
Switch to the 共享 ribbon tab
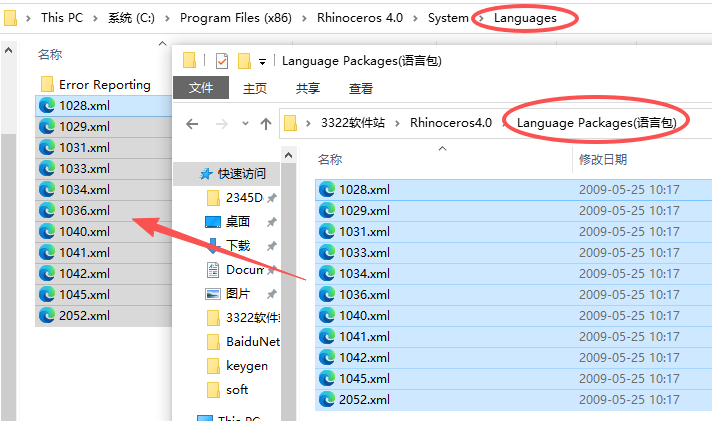pyautogui.click(x=307, y=88)
